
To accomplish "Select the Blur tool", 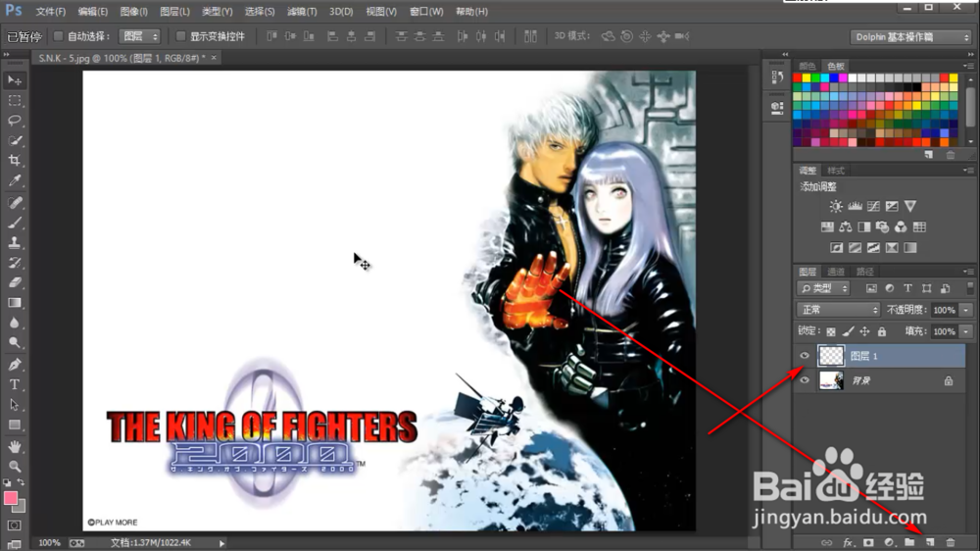I will coord(15,323).
